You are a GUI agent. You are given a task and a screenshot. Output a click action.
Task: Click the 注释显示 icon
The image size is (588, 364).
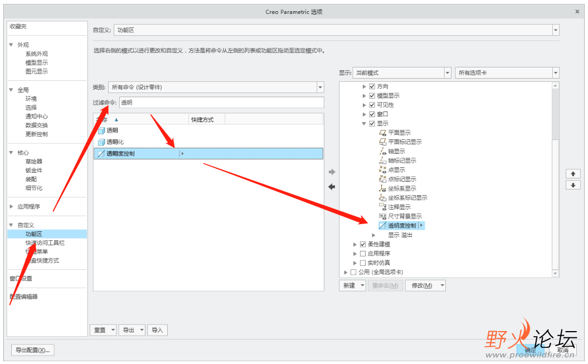(x=382, y=207)
